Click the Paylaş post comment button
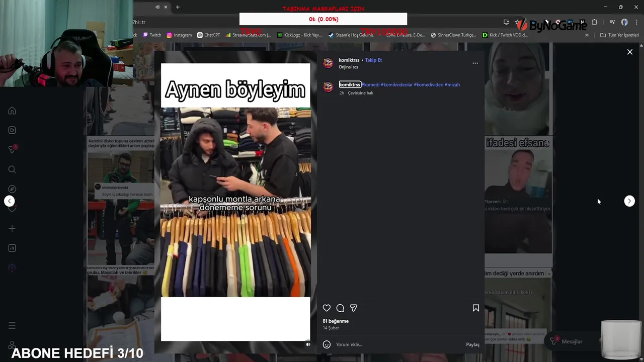This screenshot has width=644, height=362. pos(472,344)
